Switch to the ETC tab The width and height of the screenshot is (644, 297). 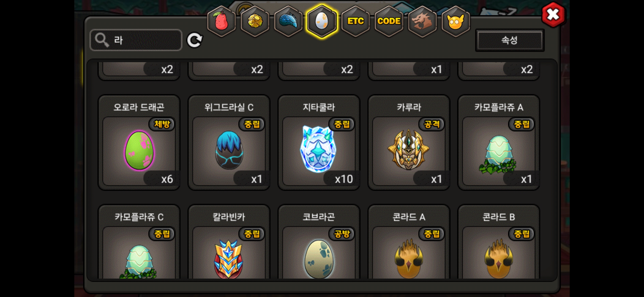click(x=355, y=21)
